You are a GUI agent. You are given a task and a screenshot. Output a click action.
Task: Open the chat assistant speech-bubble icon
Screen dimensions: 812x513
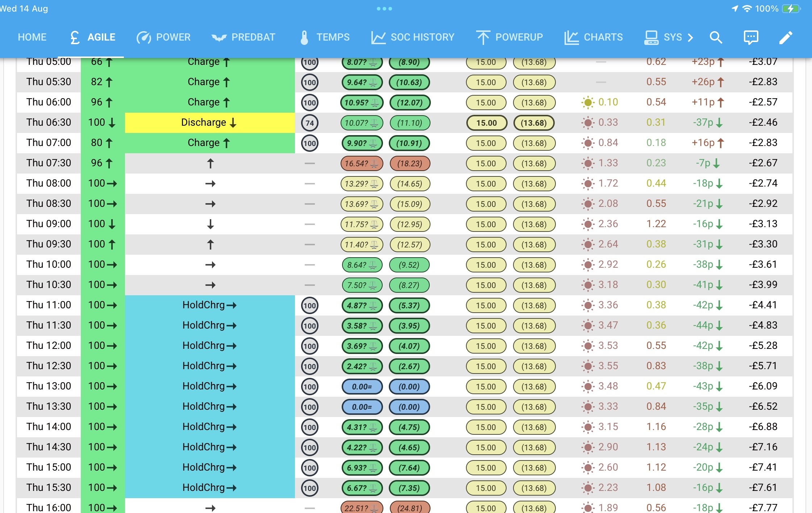[x=751, y=37]
